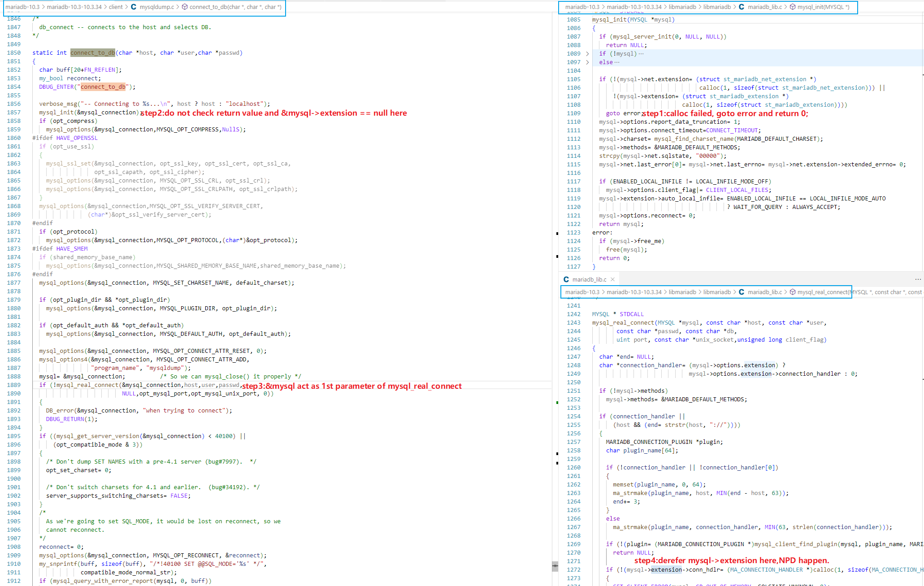Expand the folded 'if (!mysql)' block at line 1089

[x=587, y=54]
